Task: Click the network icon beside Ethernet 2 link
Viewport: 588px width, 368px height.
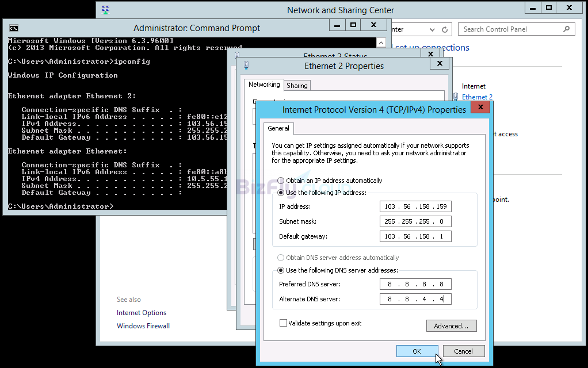Action: tap(456, 97)
